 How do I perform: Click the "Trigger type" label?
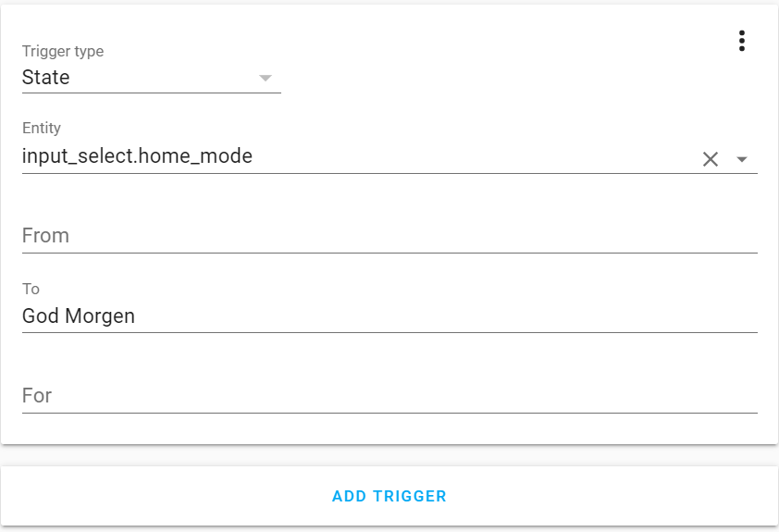[x=63, y=52]
